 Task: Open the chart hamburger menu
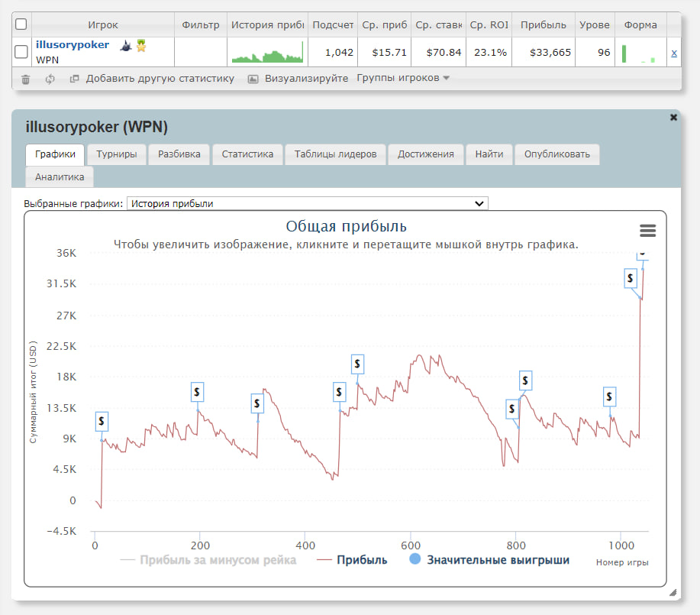(x=647, y=231)
